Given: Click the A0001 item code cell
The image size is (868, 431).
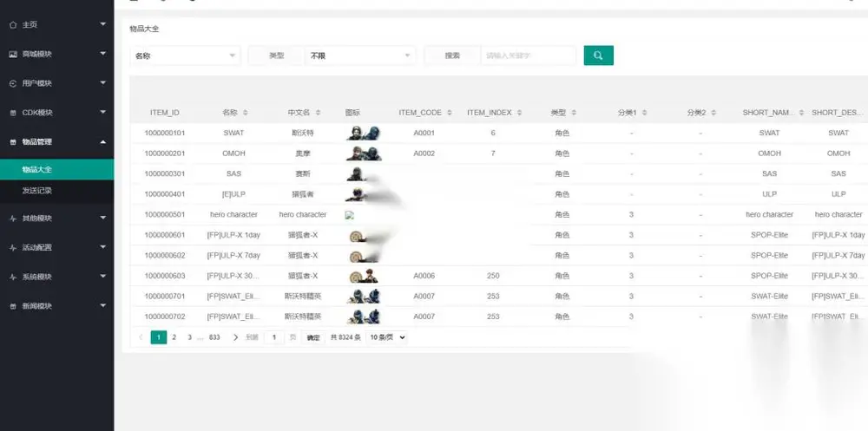Looking at the screenshot, I should click(x=424, y=134).
